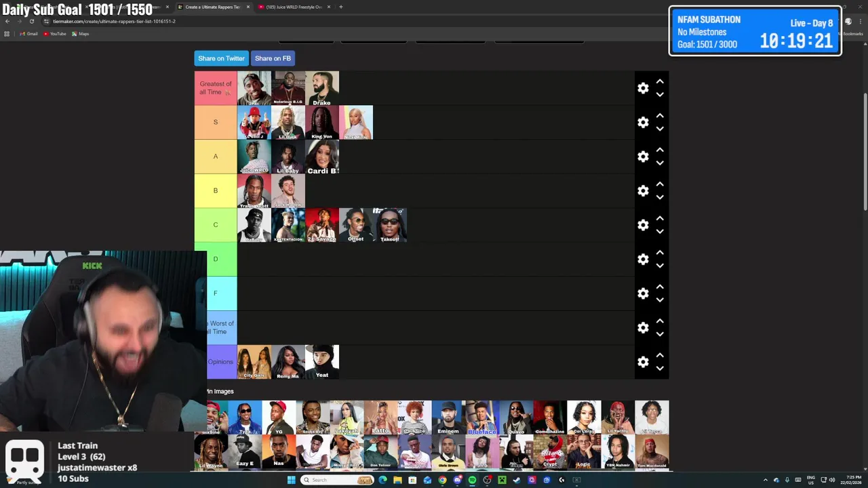Click the Windows taskbar Search box
868x488 pixels.
pos(337,480)
